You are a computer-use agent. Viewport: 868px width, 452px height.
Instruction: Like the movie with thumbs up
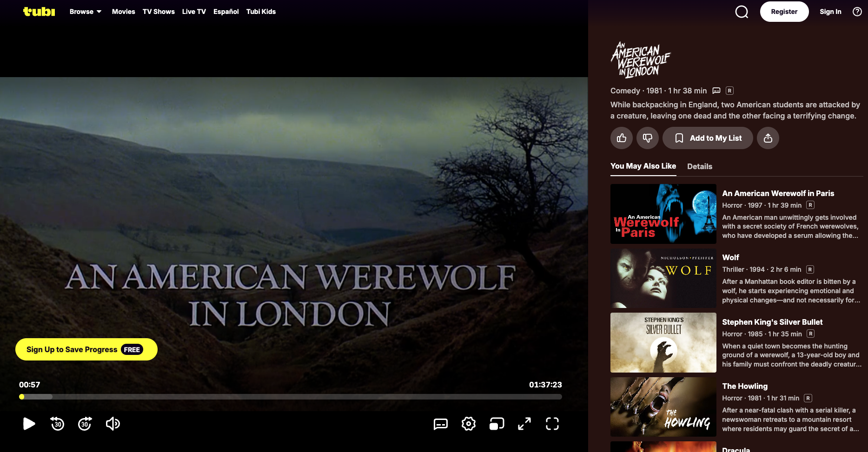622,138
